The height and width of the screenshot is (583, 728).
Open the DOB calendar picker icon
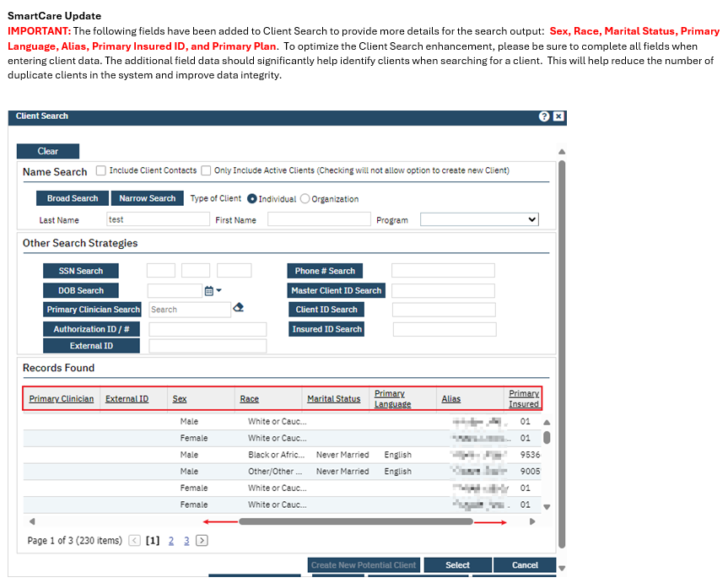click(209, 291)
